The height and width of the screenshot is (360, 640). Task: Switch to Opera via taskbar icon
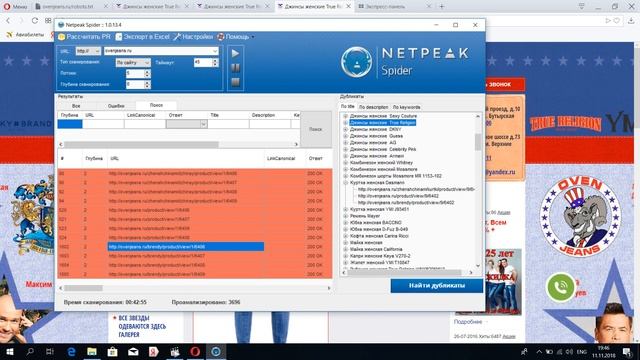tap(195, 351)
